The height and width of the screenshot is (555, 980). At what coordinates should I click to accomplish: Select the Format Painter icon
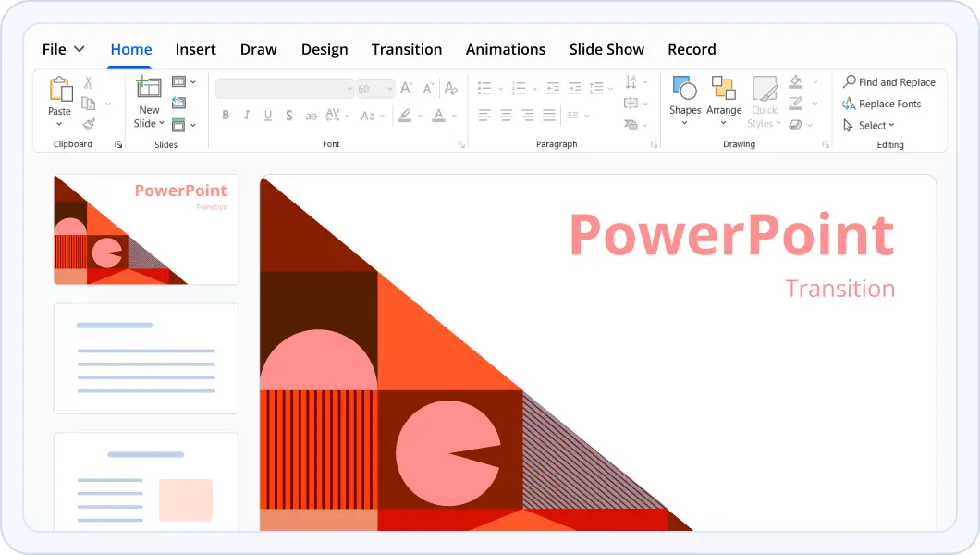[x=90, y=124]
